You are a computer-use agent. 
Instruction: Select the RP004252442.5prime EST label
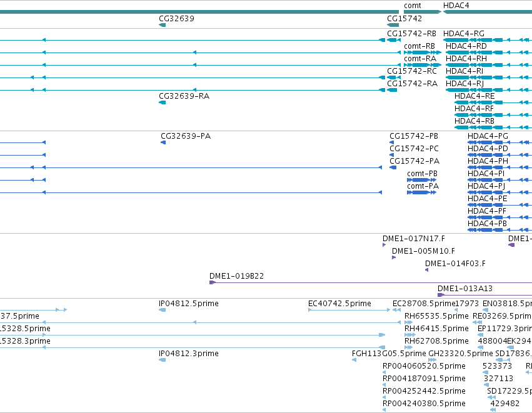[x=424, y=392]
